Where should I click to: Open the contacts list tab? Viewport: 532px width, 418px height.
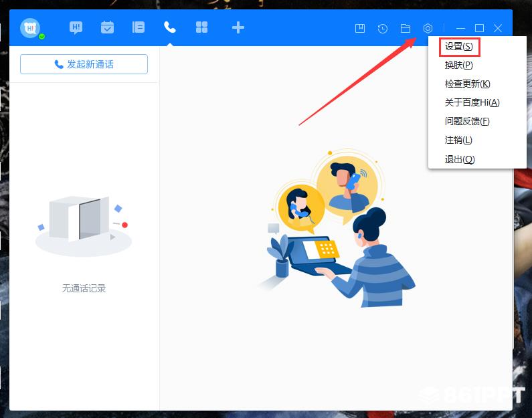[x=139, y=27]
